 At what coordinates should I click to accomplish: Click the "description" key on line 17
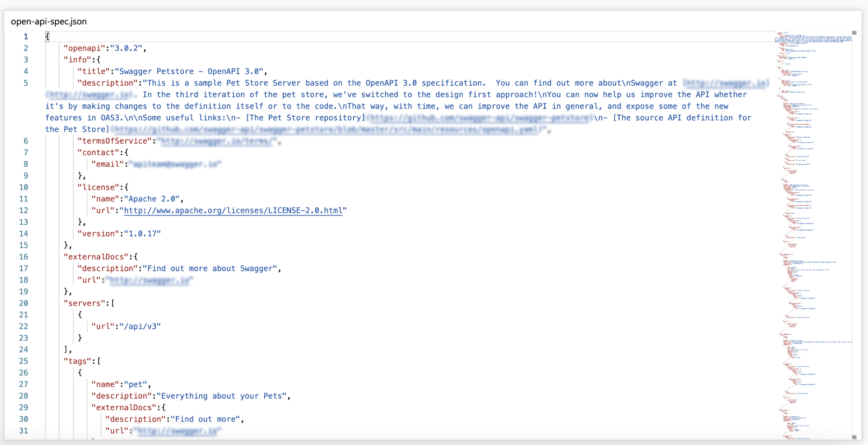click(x=108, y=269)
